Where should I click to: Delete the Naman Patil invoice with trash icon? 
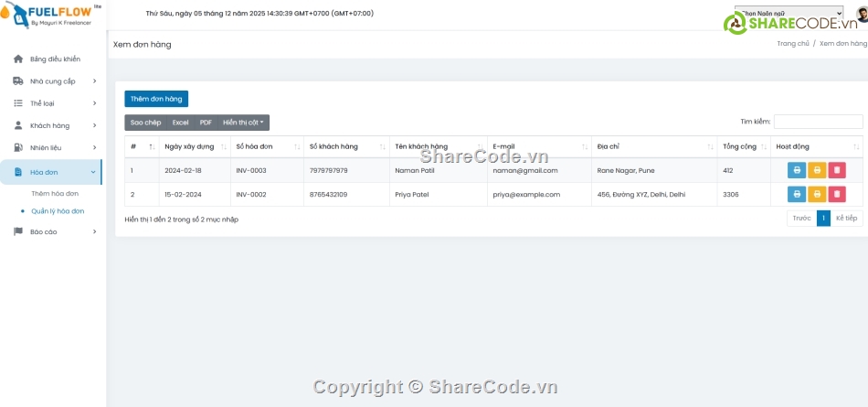837,170
